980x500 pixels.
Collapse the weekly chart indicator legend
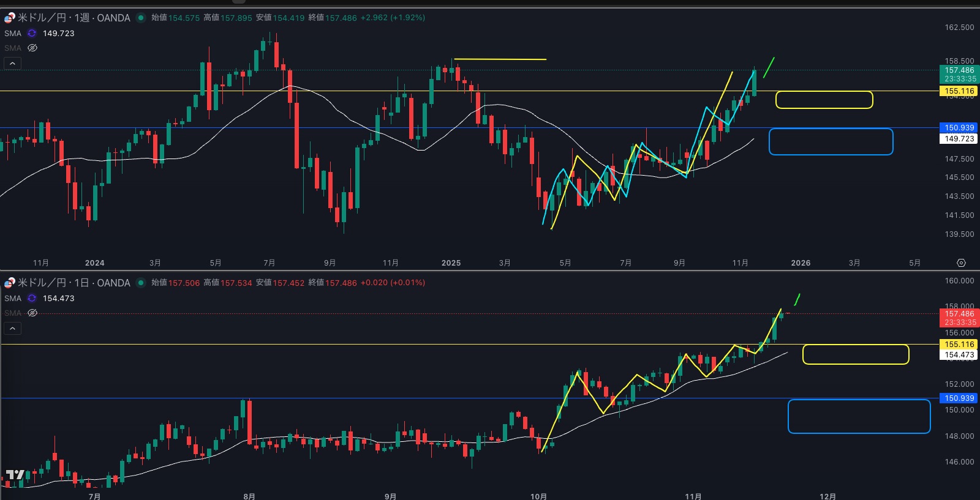coord(12,63)
